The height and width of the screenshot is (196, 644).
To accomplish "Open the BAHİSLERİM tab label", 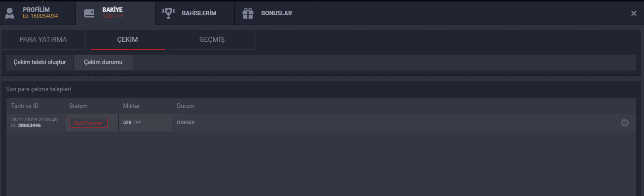I will tap(199, 13).
